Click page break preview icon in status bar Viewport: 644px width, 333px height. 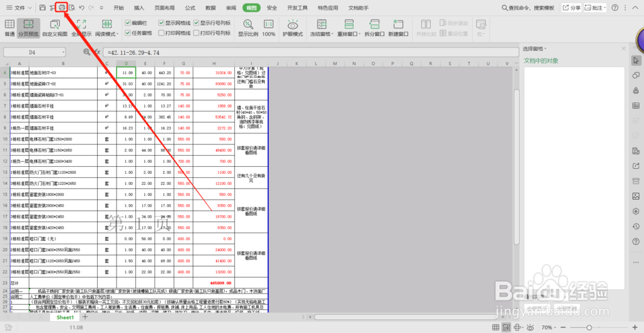(506, 327)
